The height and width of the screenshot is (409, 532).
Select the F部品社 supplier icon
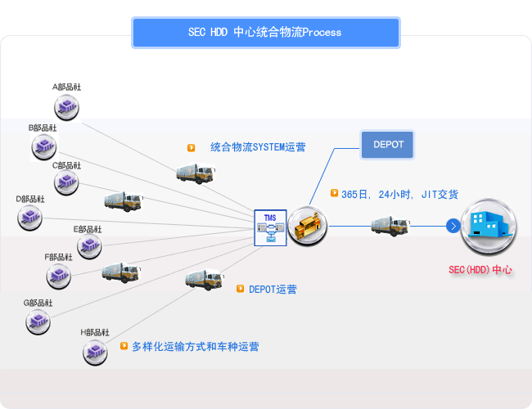58,276
